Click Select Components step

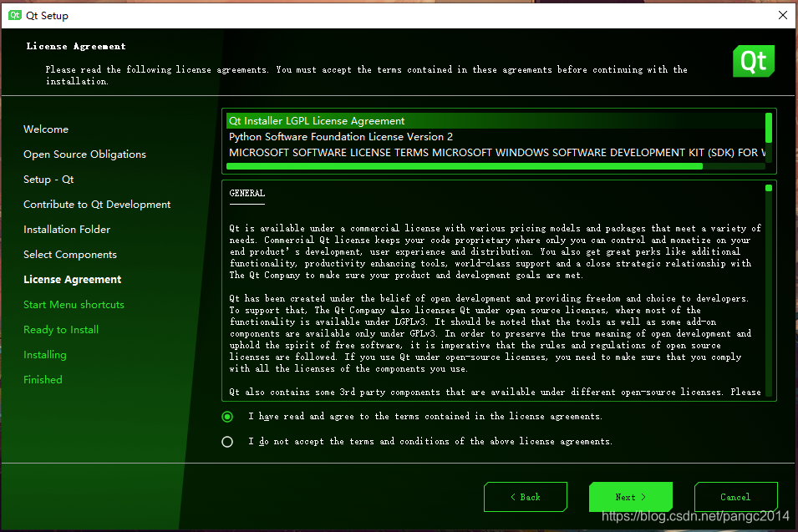[x=69, y=254]
